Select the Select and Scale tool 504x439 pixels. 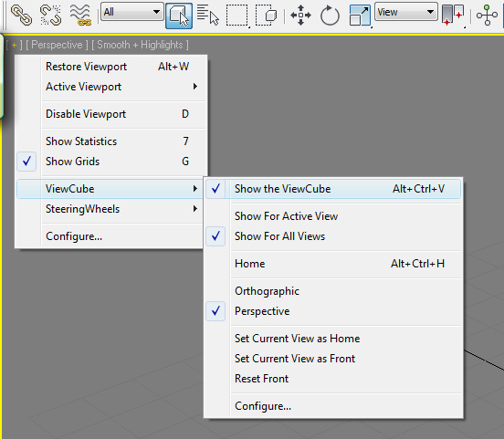pos(360,16)
